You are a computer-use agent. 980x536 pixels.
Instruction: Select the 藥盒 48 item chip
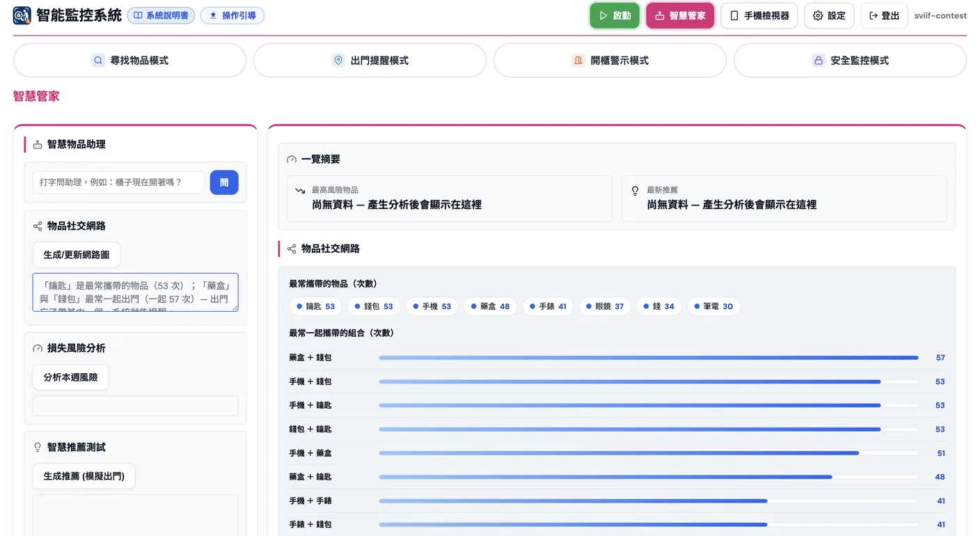(491, 306)
